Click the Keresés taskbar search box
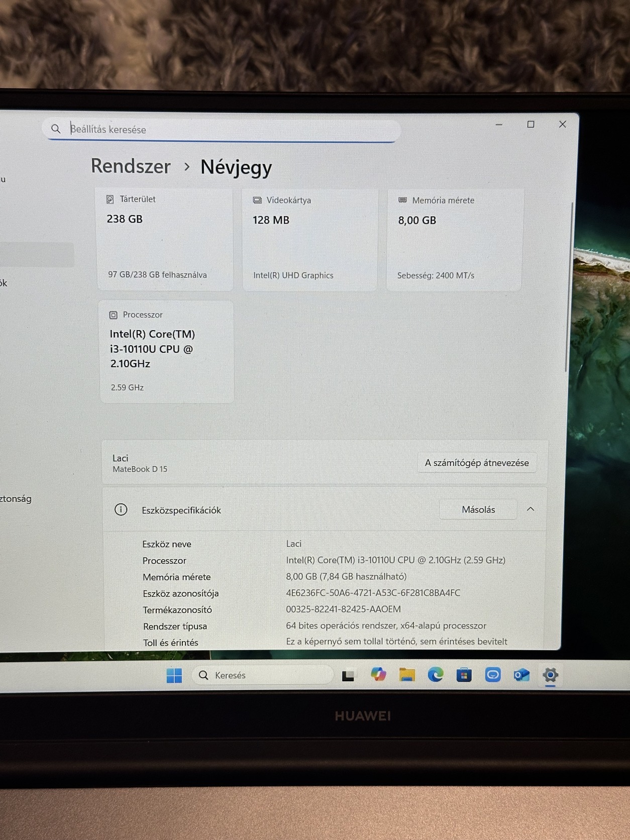 (x=262, y=675)
